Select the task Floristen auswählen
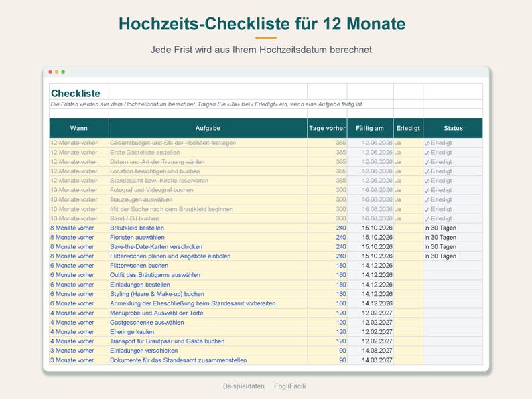532x399 pixels. click(208, 237)
